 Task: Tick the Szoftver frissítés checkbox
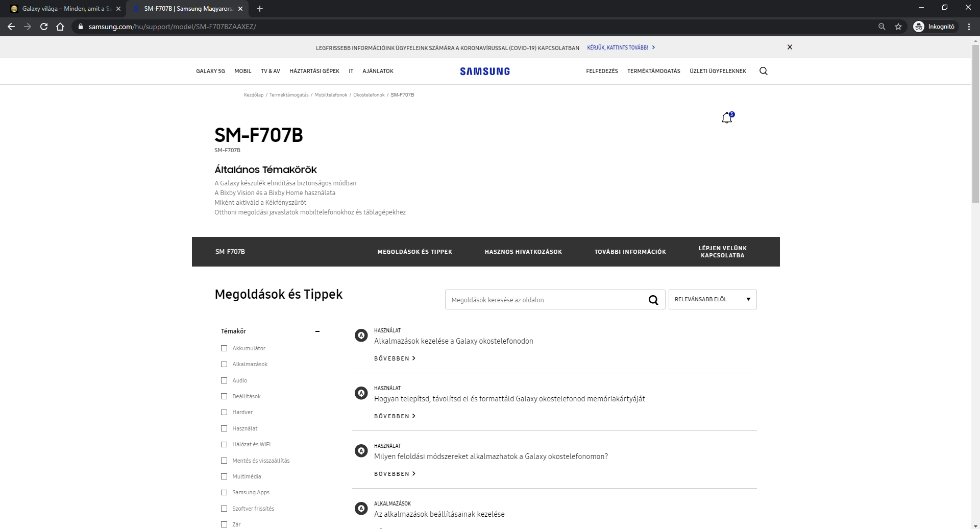224,509
